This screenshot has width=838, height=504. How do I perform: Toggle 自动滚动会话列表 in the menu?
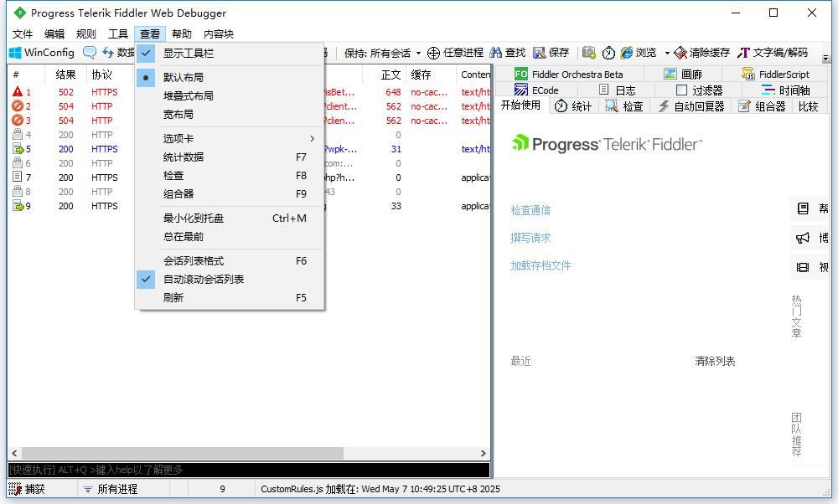pos(230,280)
